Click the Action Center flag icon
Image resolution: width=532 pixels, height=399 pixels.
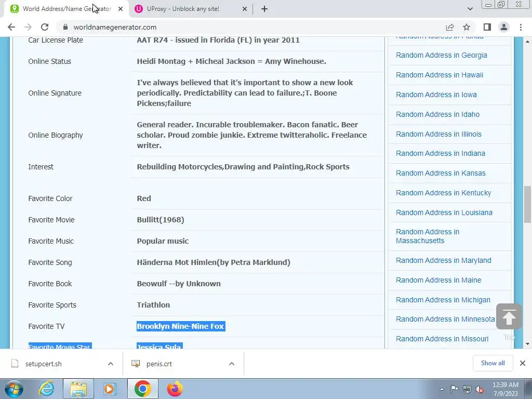454,389
